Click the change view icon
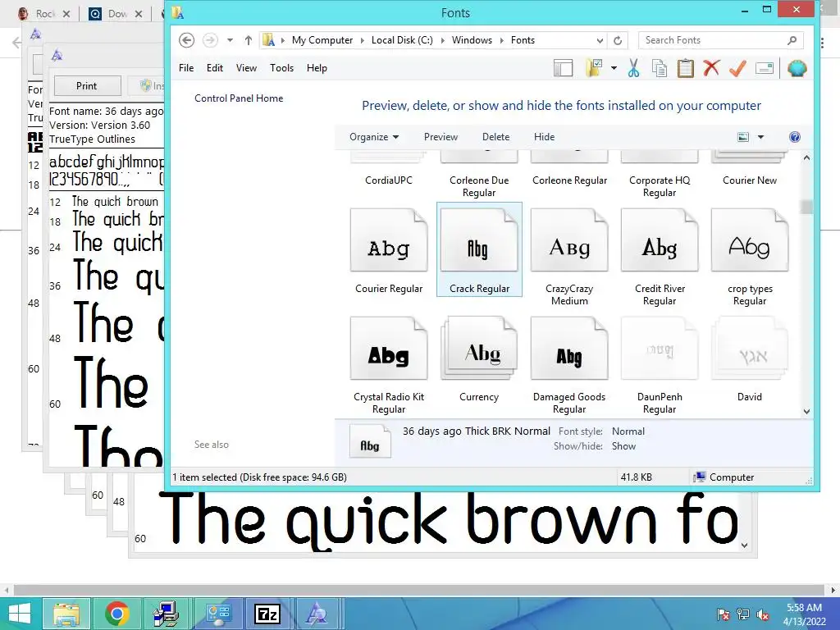 pyautogui.click(x=743, y=137)
